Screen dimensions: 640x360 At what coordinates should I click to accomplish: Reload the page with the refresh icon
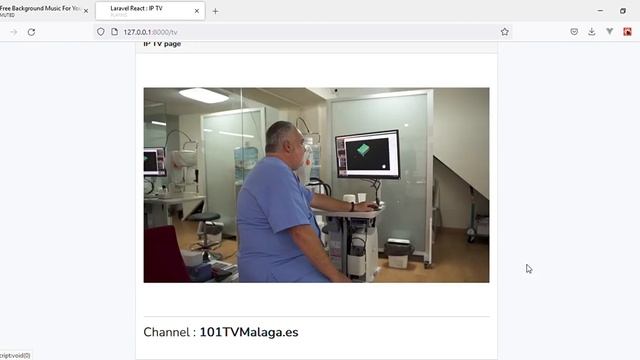31,32
